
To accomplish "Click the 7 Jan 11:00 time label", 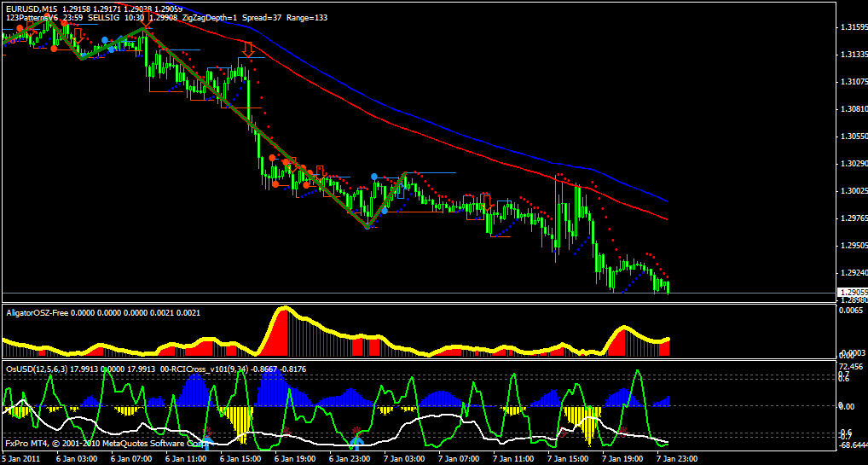I will (512, 459).
